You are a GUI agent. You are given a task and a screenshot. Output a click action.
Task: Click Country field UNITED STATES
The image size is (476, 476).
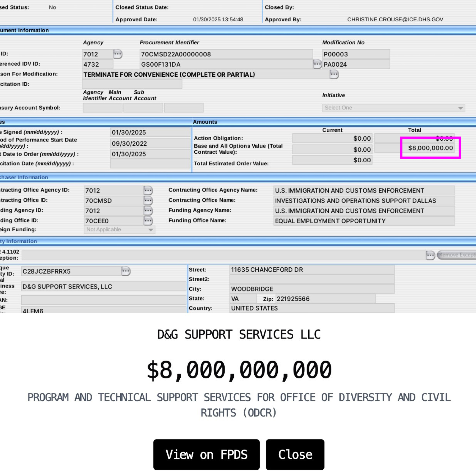[312, 308]
